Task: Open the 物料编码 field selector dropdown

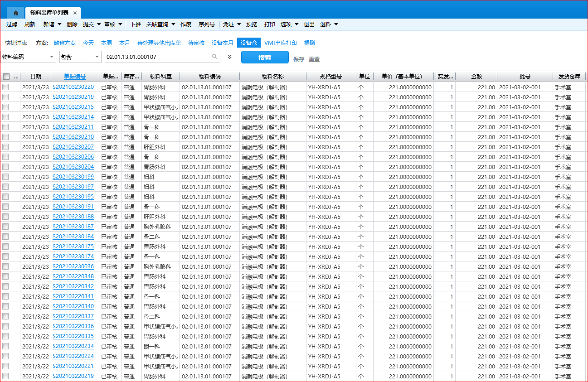Action: [x=52, y=57]
